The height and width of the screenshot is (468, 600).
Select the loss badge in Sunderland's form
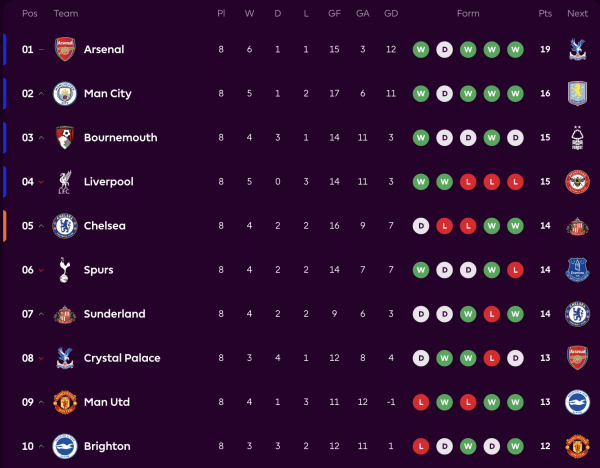[x=492, y=314]
